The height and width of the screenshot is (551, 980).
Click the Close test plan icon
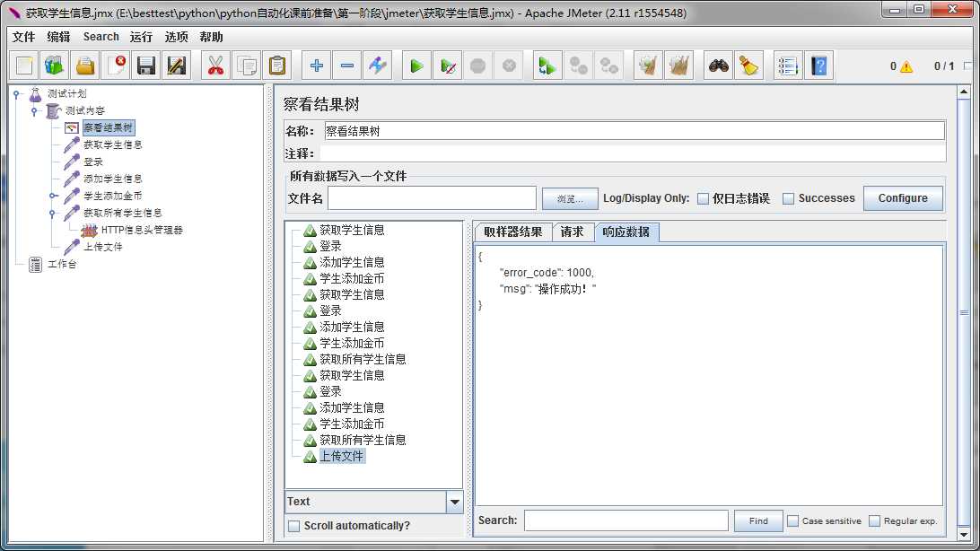[116, 66]
